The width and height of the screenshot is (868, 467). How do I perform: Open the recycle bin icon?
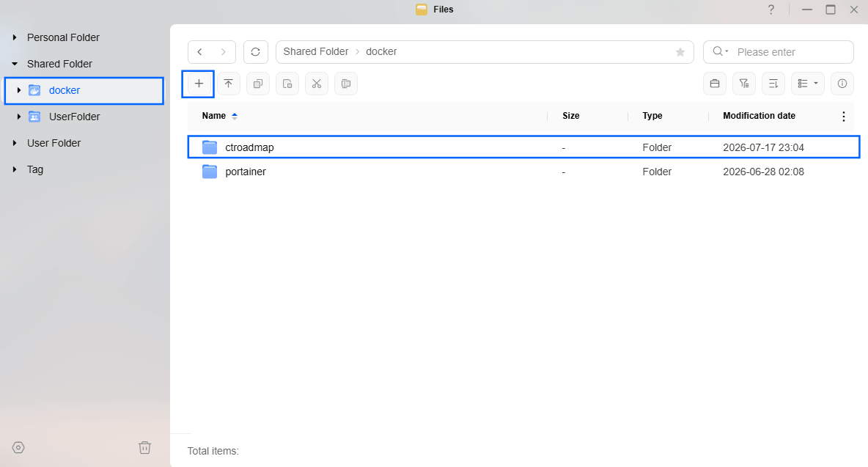point(144,447)
